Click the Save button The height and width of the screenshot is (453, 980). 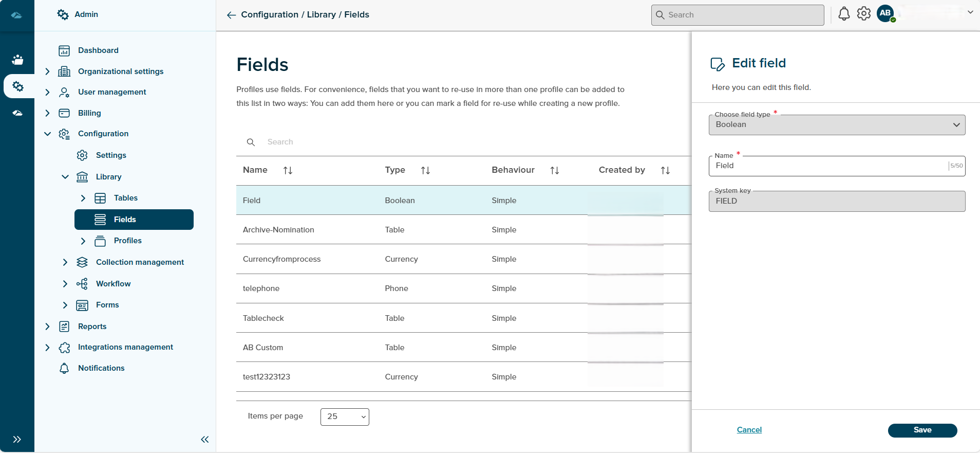922,430
